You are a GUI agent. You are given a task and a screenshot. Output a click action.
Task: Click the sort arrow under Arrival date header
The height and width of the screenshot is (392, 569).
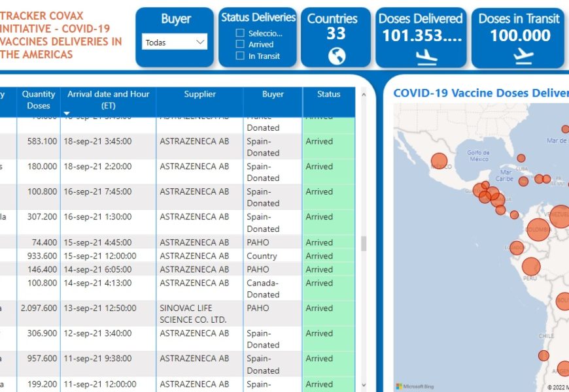click(66, 114)
